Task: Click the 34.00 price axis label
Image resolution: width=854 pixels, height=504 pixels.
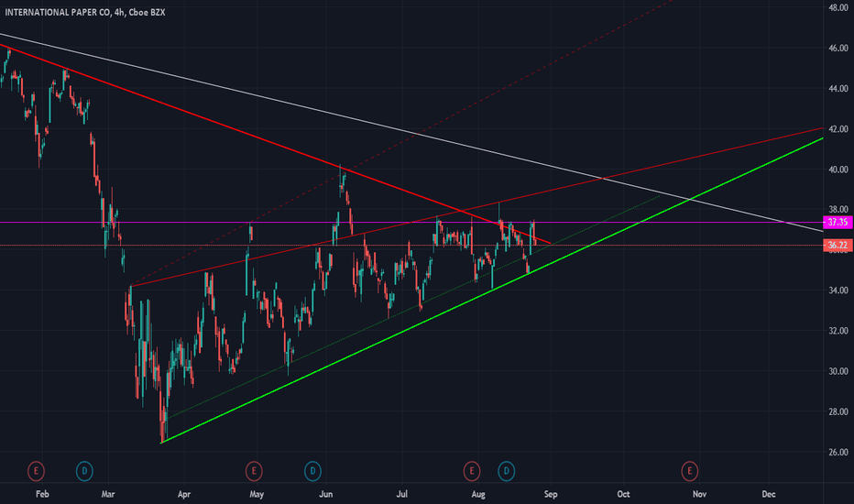Action: pos(838,290)
